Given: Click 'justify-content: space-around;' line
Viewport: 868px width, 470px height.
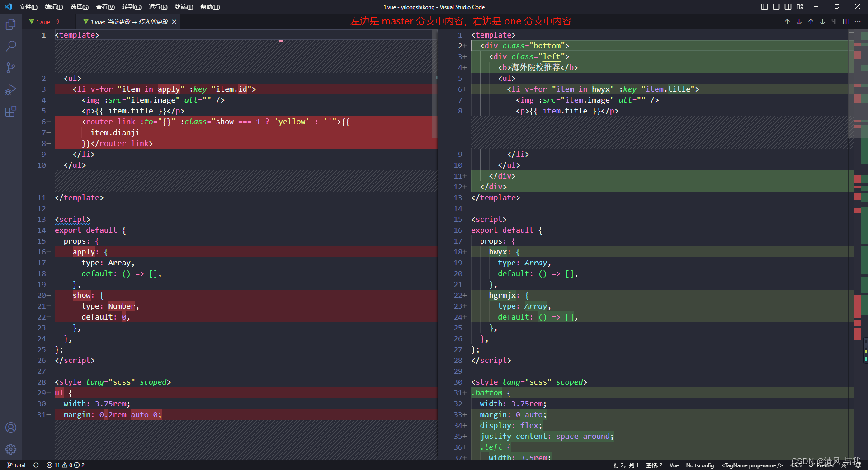Looking at the screenshot, I should (663, 436).
